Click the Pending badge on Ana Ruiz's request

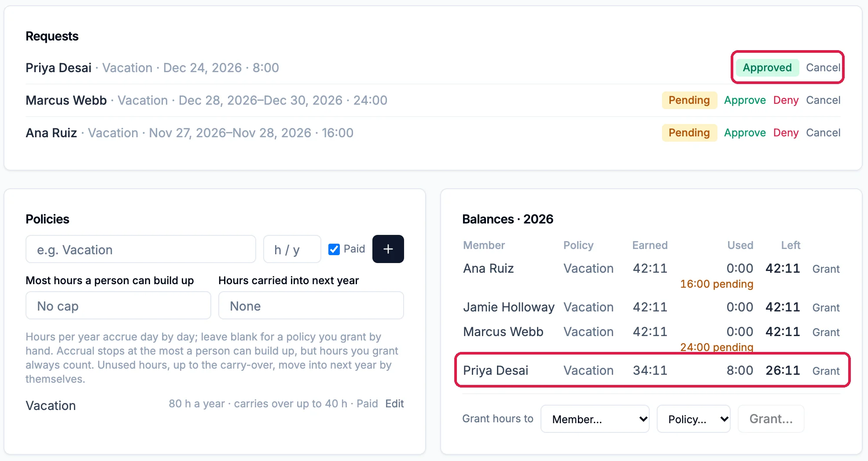click(x=689, y=133)
